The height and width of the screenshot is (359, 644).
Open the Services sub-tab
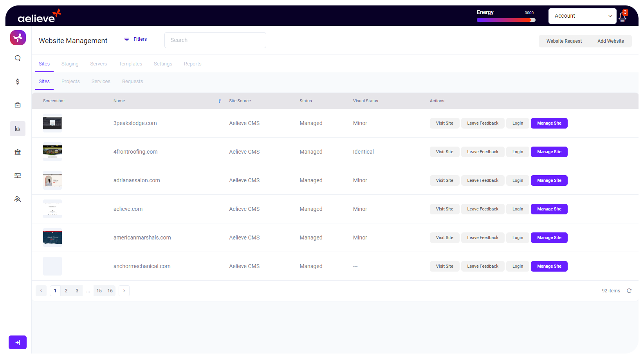pos(101,82)
